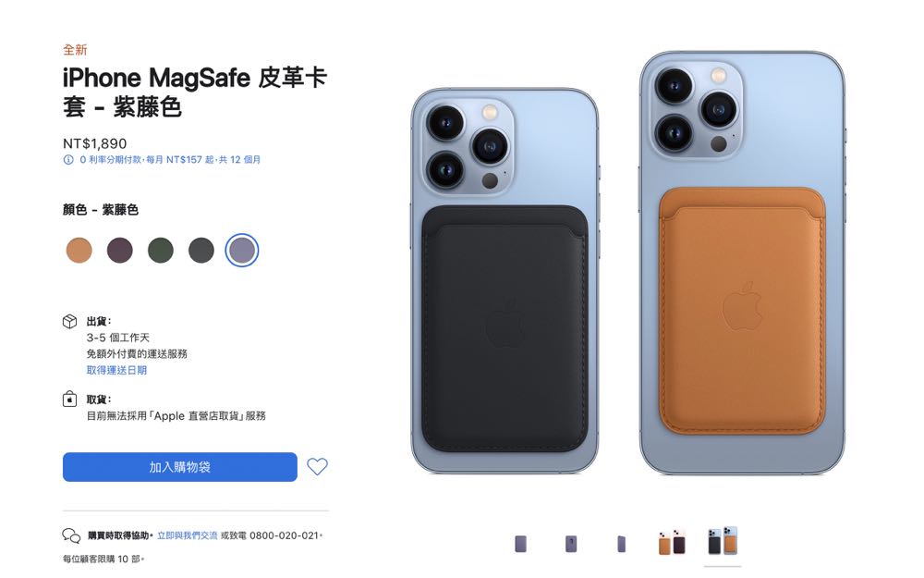This screenshot has height=578, width=924.
Task: Show first wisteria wallet front thumbnail
Action: tap(520, 543)
